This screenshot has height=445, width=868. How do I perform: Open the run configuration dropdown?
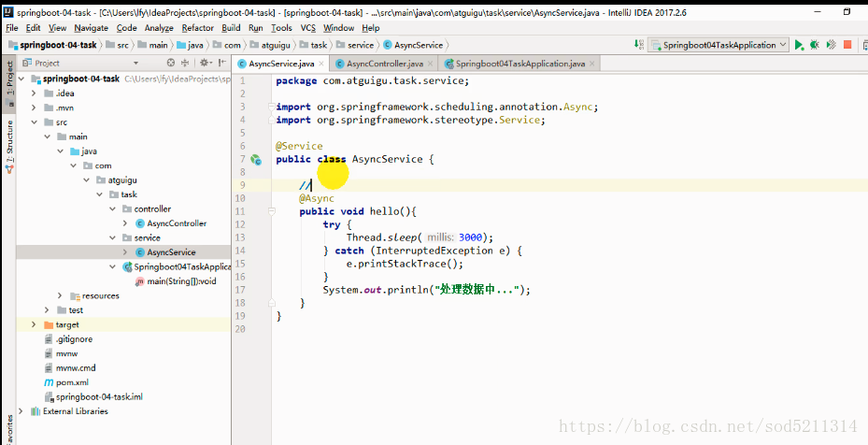pyautogui.click(x=719, y=45)
